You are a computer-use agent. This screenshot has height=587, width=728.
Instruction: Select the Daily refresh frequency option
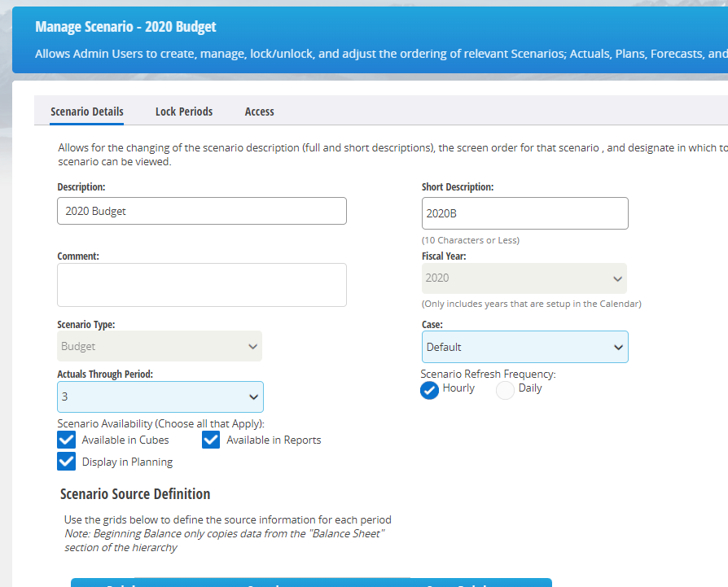[x=505, y=390]
